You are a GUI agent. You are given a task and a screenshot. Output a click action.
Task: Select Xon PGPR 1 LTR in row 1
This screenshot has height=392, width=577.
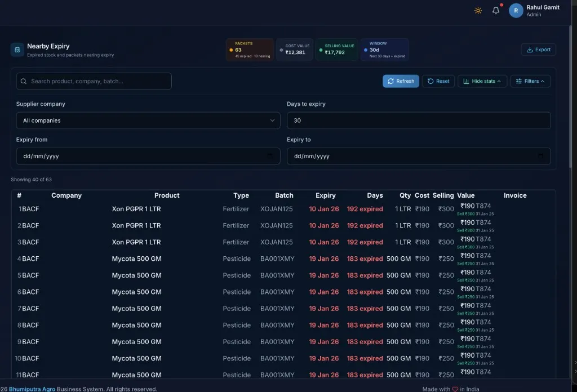(x=136, y=209)
